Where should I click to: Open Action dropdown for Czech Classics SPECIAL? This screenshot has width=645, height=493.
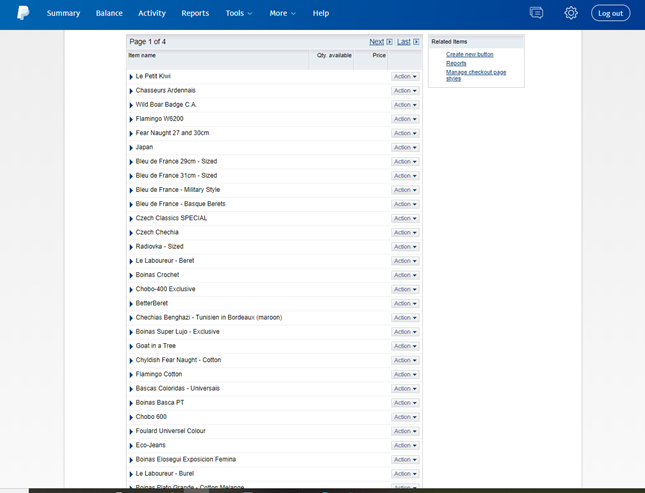pos(405,219)
